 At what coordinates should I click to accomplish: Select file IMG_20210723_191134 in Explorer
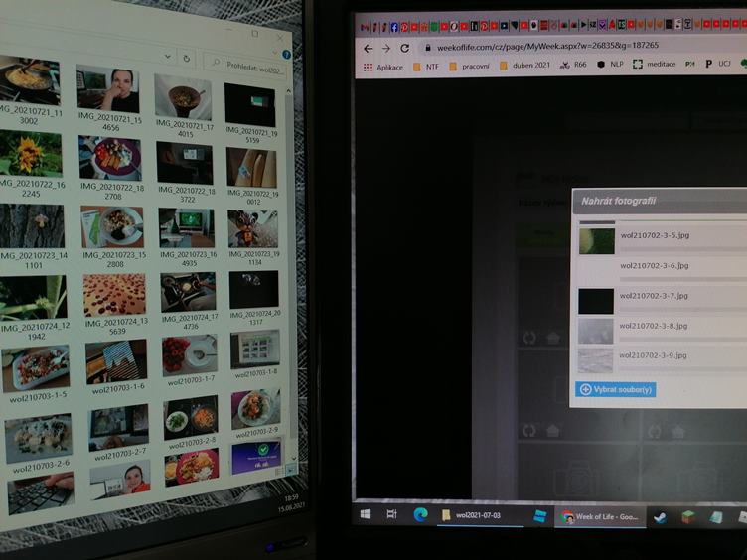coord(253,237)
